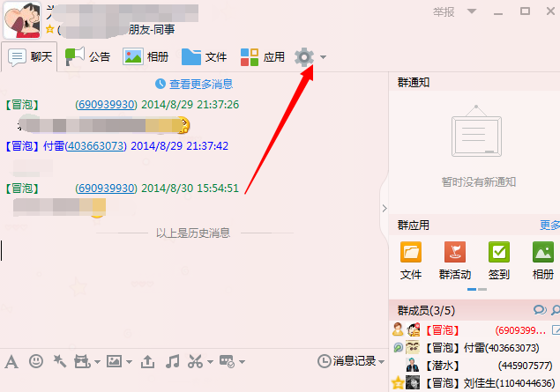The height and width of the screenshot is (392, 560).
Task: Click the group avatar picture
Action: pos(22,20)
